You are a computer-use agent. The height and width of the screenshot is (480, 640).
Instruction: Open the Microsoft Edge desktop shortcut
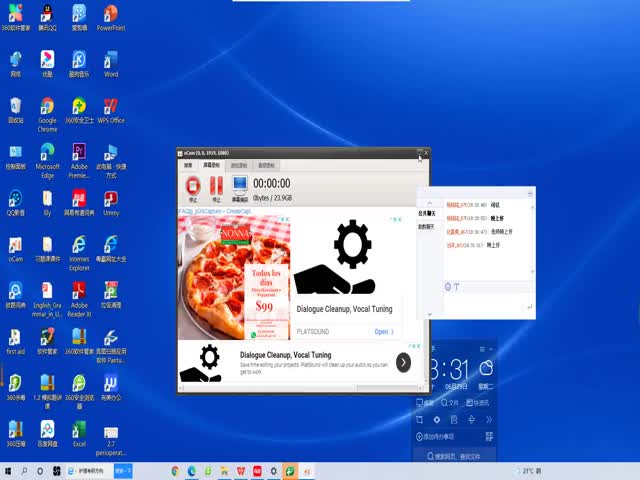tap(47, 153)
